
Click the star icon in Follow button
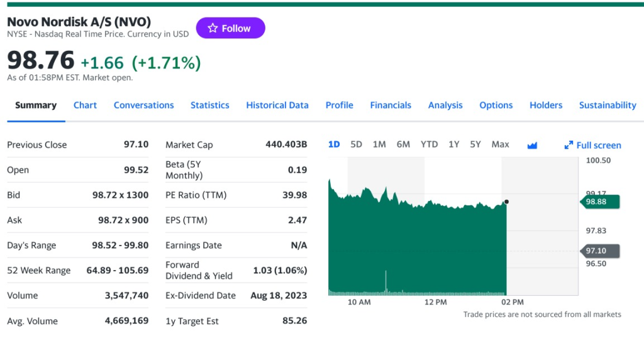(x=213, y=28)
